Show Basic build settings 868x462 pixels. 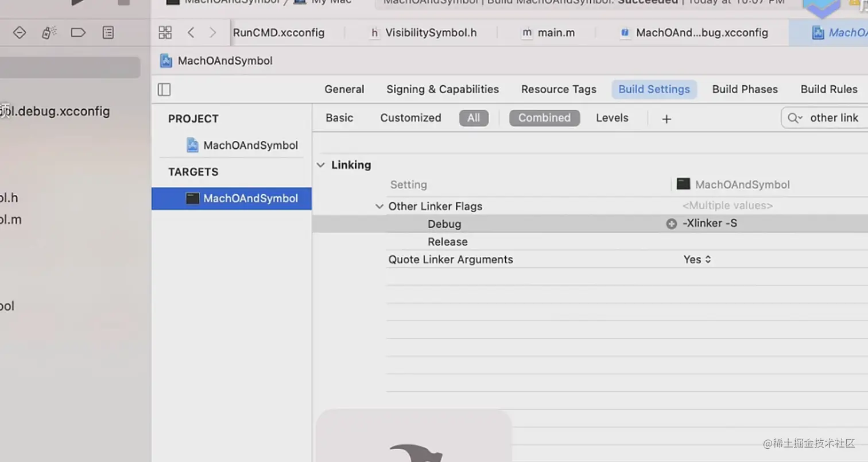tap(339, 118)
